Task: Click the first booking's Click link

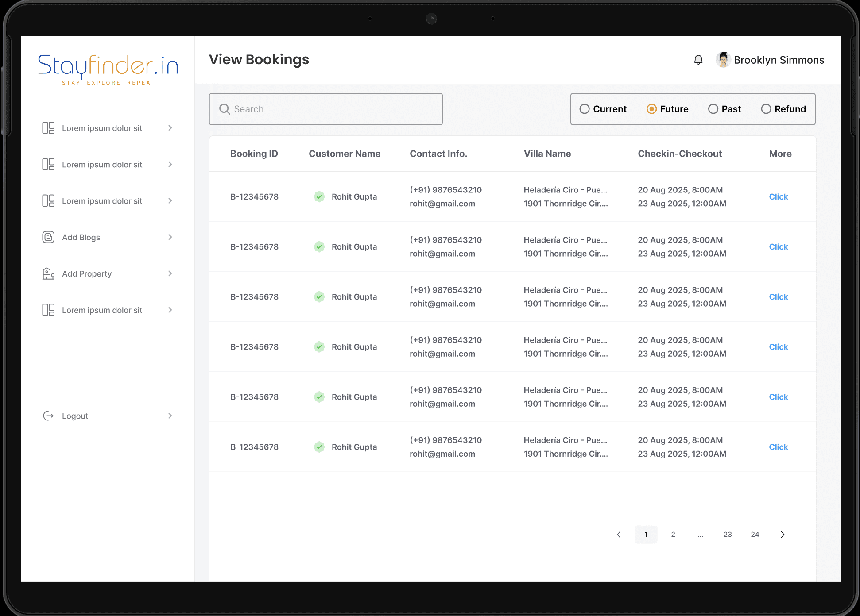Action: 778,196
